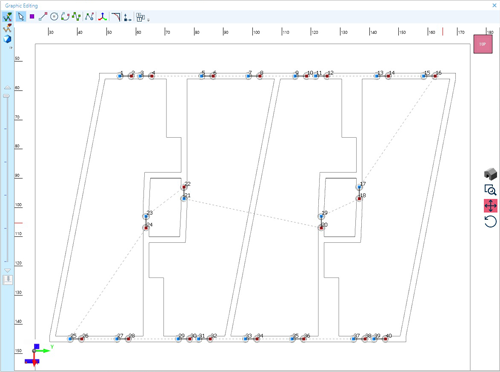Image resolution: width=500 pixels, height=372 pixels.
Task: Select blue point 13 on top edge
Action: (x=377, y=76)
